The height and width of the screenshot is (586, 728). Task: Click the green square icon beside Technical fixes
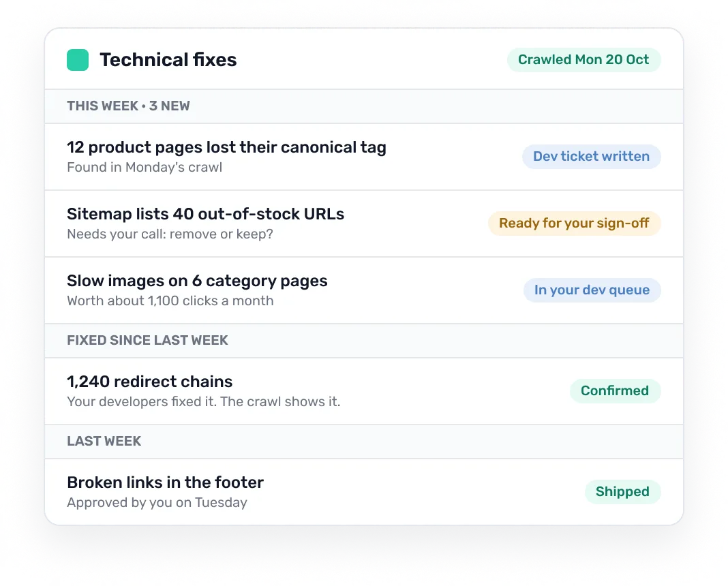tap(78, 60)
